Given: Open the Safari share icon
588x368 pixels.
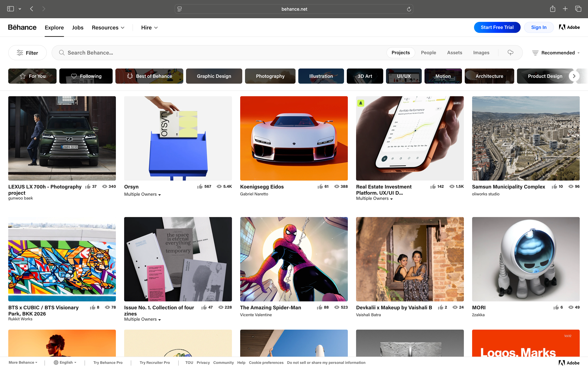Looking at the screenshot, I should click(x=553, y=9).
